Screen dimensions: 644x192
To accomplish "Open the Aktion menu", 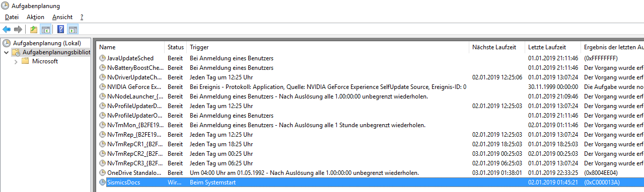I will pos(35,17).
